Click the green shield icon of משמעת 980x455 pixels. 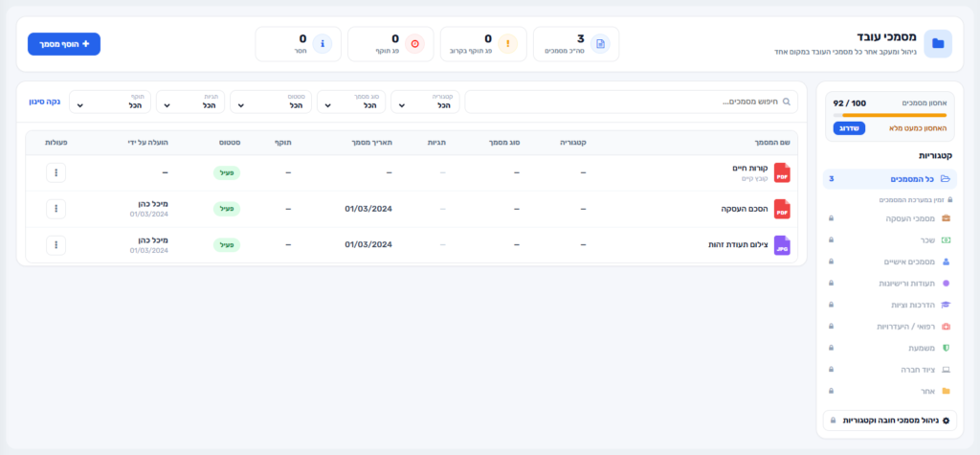pos(946,348)
